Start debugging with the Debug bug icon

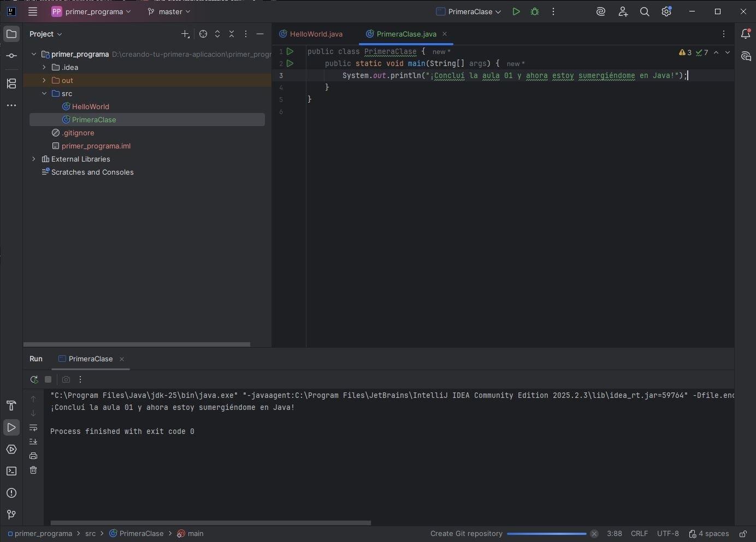tap(535, 11)
